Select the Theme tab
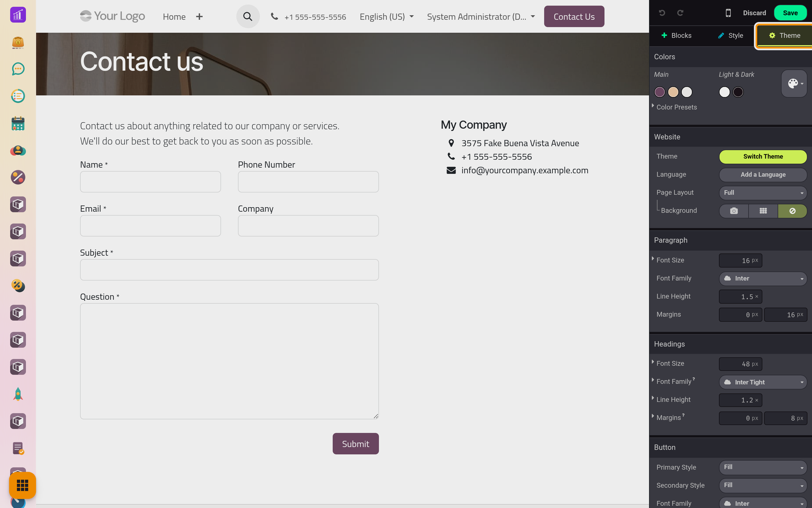Screen dimensions: 812x508 (785, 36)
